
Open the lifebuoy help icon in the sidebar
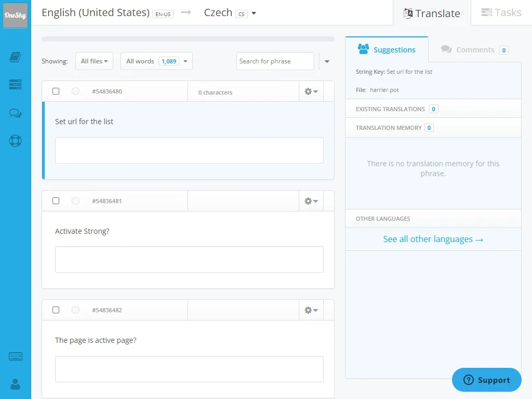point(15,140)
